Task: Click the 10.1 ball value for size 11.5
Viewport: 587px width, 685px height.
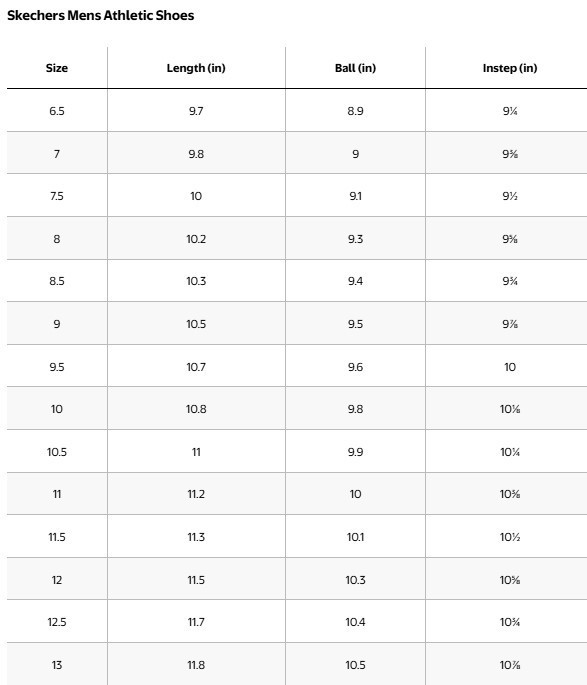Action: [356, 537]
